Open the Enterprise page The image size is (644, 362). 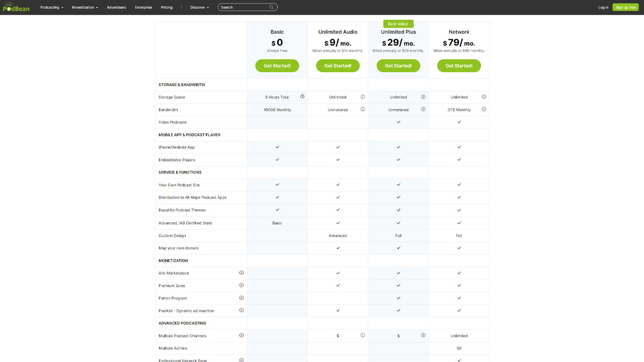tap(143, 8)
